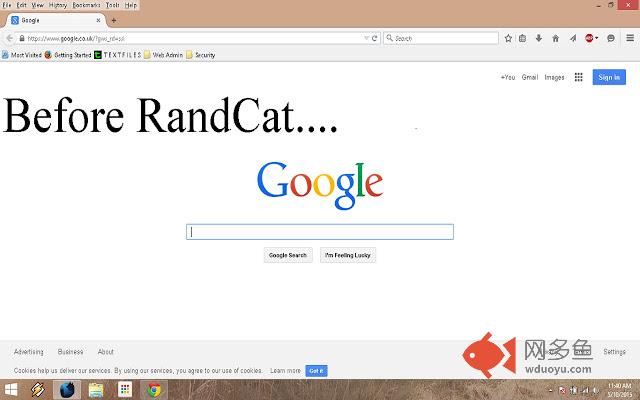This screenshot has width=640, height=400.
Task: Open Google Chrome on the taskbar
Action: point(154,390)
